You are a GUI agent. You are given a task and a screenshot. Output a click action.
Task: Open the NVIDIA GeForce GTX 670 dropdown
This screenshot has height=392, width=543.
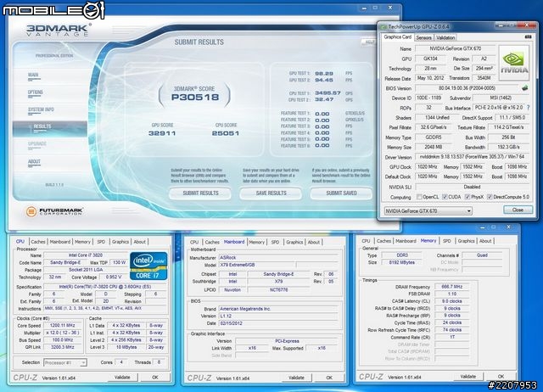click(428, 210)
